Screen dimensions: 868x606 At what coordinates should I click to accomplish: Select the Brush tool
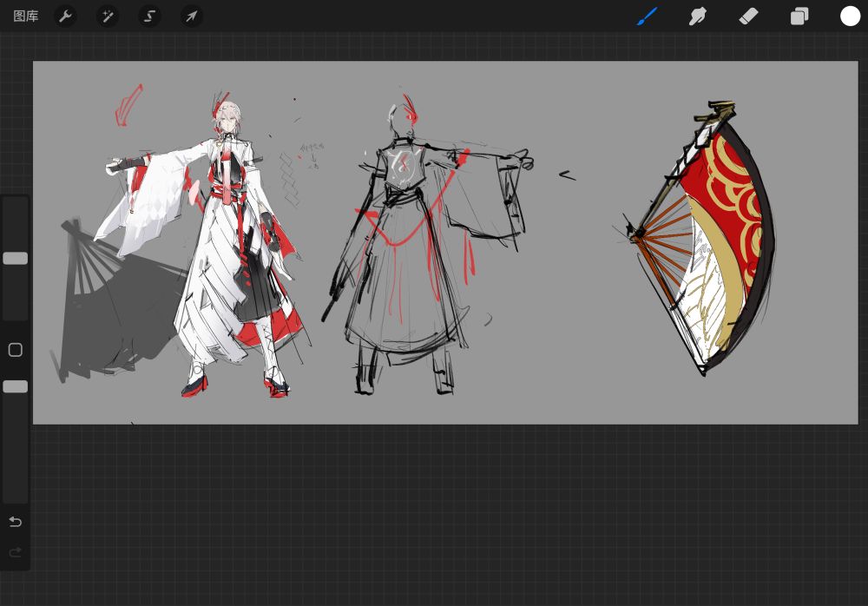647,16
